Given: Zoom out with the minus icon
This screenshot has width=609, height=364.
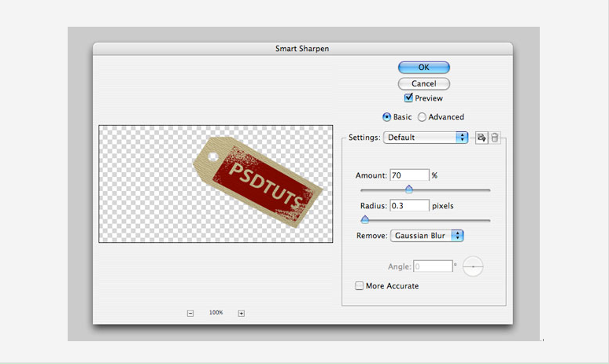Looking at the screenshot, I should pyautogui.click(x=190, y=313).
